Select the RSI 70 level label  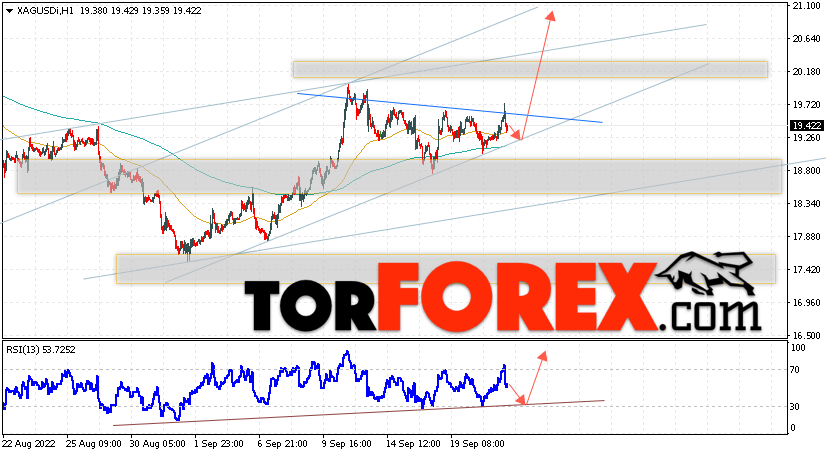pos(795,370)
